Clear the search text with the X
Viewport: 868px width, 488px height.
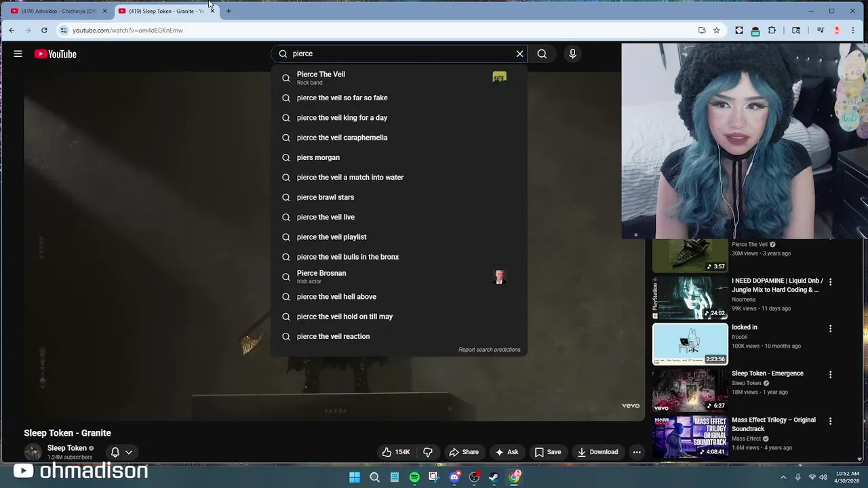(519, 54)
